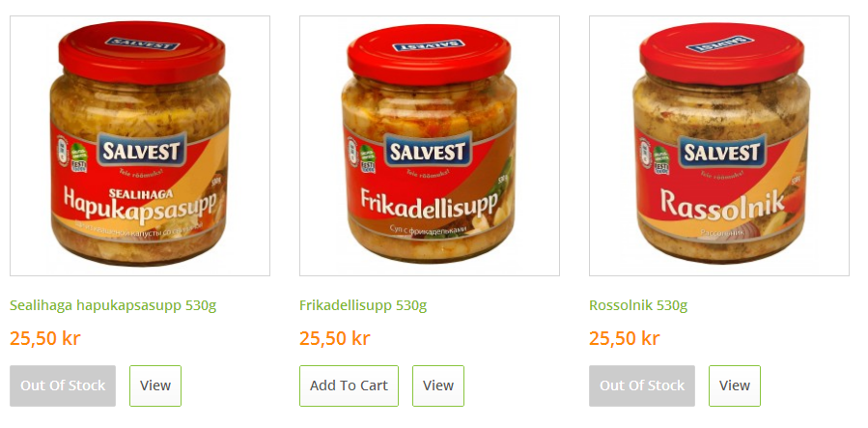Click the Salvest logo on Rassolnik label
Screen dimensions: 868x428
[722, 152]
